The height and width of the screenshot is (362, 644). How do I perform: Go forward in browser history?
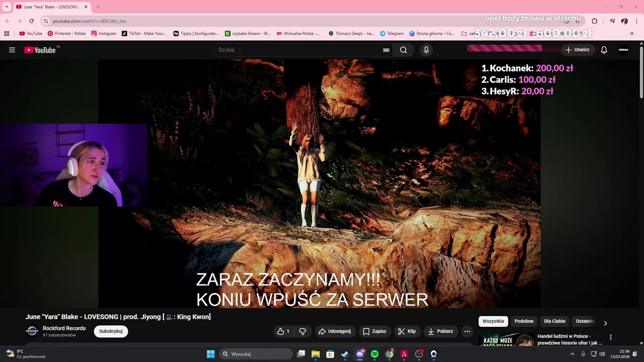point(19,21)
